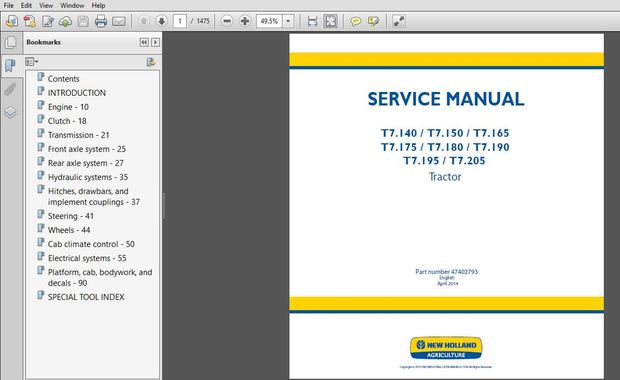Viewport: 620px width, 380px height.
Task: Click the Bookmarks panel right-arrow button
Action: click(x=155, y=42)
